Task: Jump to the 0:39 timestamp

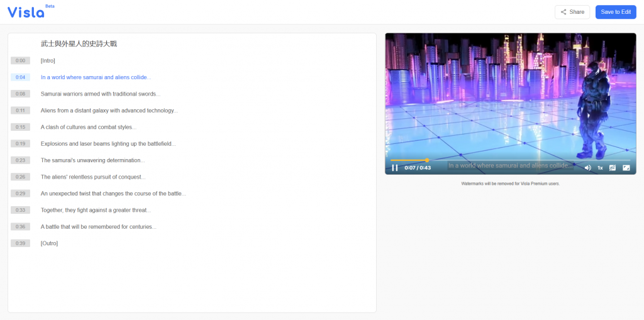Action: click(21, 243)
